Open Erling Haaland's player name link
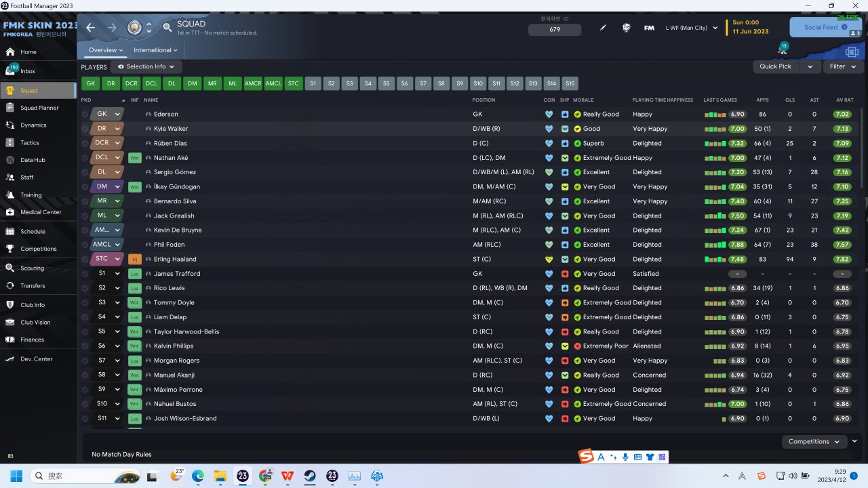The image size is (868, 488). pos(175,260)
